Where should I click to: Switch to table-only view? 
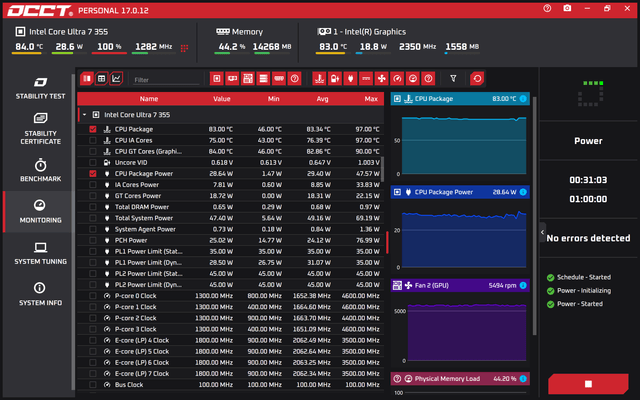pos(102,78)
